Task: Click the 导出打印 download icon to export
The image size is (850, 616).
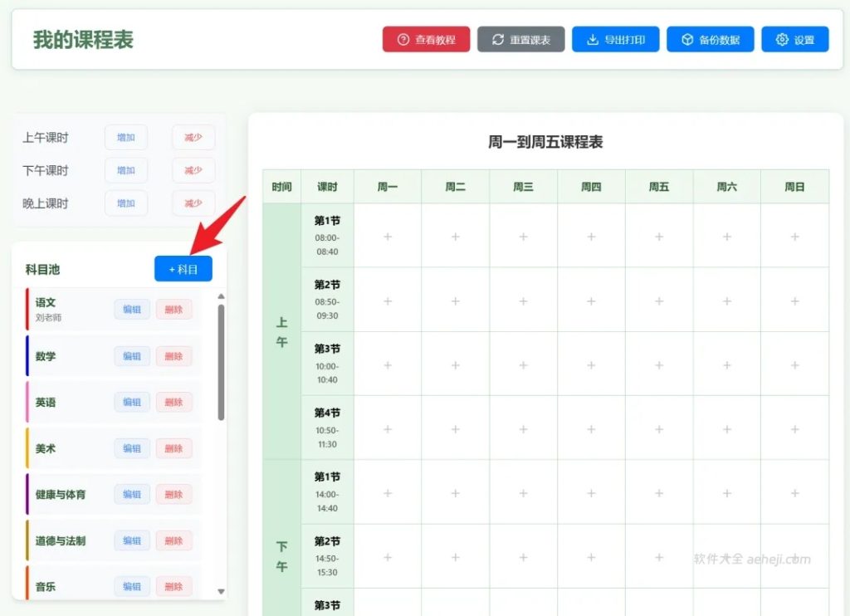Action: pyautogui.click(x=594, y=39)
